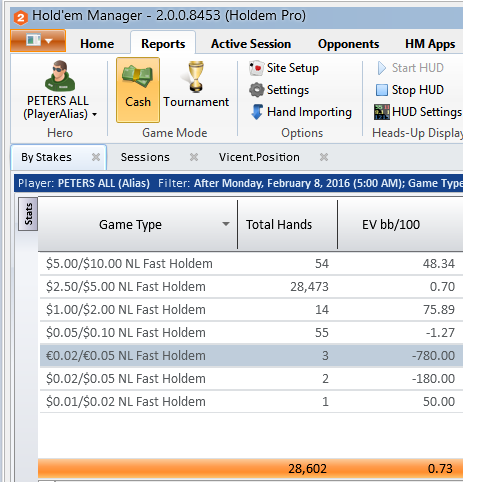The height and width of the screenshot is (482, 490).
Task: Select the Tournament trophy icon
Action: [196, 76]
